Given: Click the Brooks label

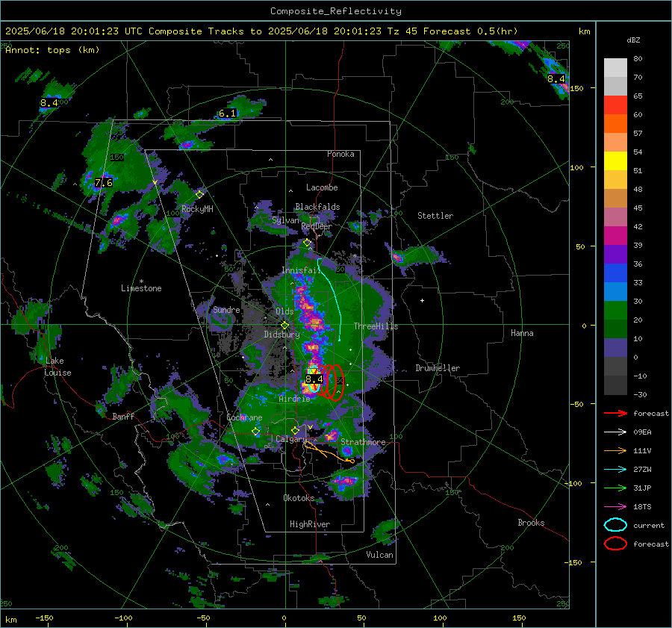Looking at the screenshot, I should 531,523.
